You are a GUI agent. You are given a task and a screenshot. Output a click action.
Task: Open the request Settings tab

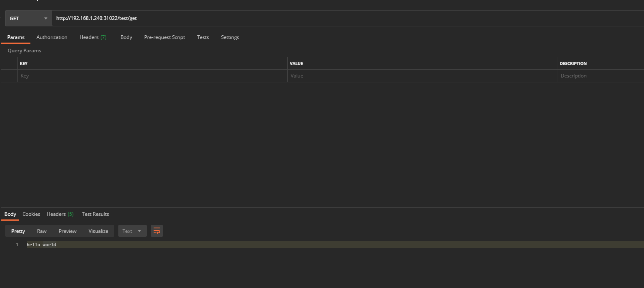click(230, 37)
